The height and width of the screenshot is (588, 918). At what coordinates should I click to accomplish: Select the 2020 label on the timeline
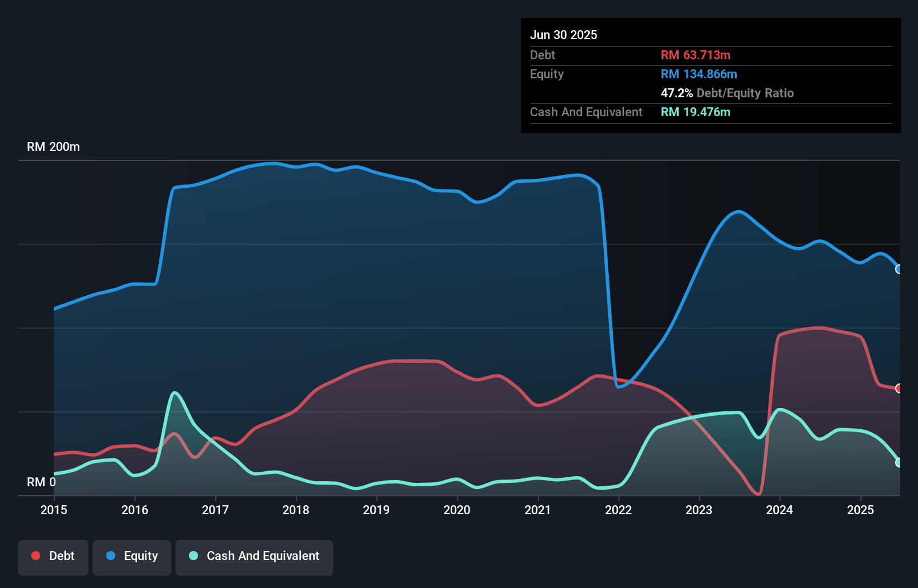pyautogui.click(x=457, y=510)
